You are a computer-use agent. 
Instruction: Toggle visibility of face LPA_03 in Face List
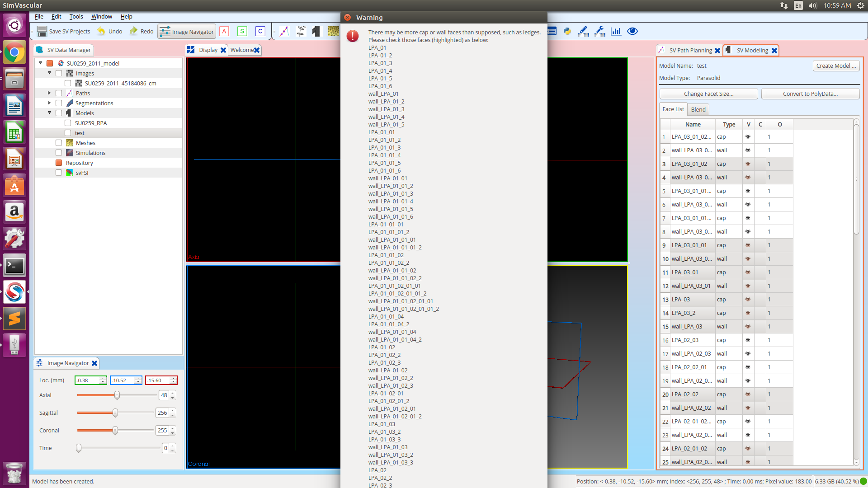pyautogui.click(x=748, y=299)
